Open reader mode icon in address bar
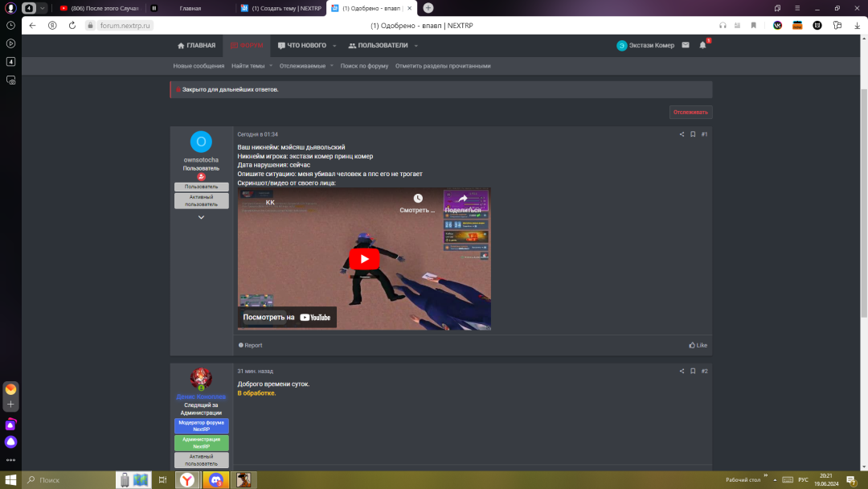Image resolution: width=868 pixels, height=489 pixels. click(x=737, y=26)
